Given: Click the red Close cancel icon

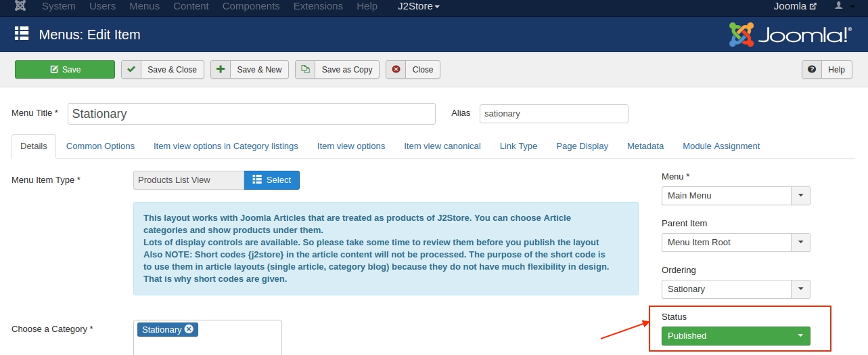Looking at the screenshot, I should coord(396,69).
